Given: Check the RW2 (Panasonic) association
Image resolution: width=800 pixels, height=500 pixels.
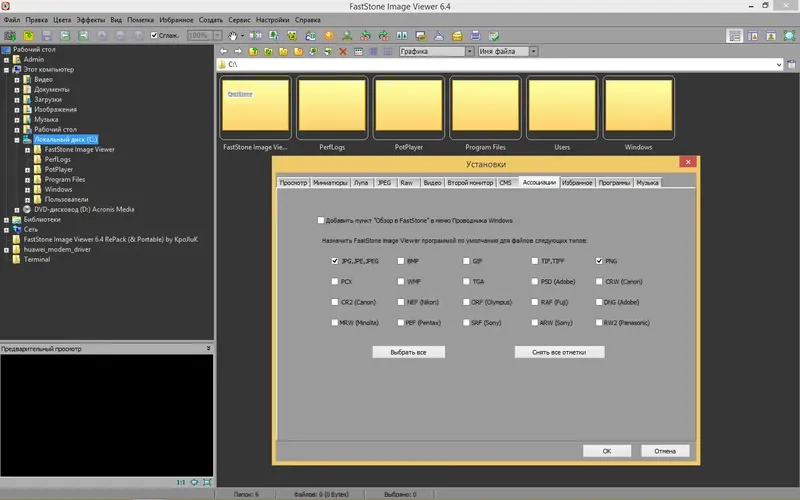Looking at the screenshot, I should pyautogui.click(x=599, y=322).
